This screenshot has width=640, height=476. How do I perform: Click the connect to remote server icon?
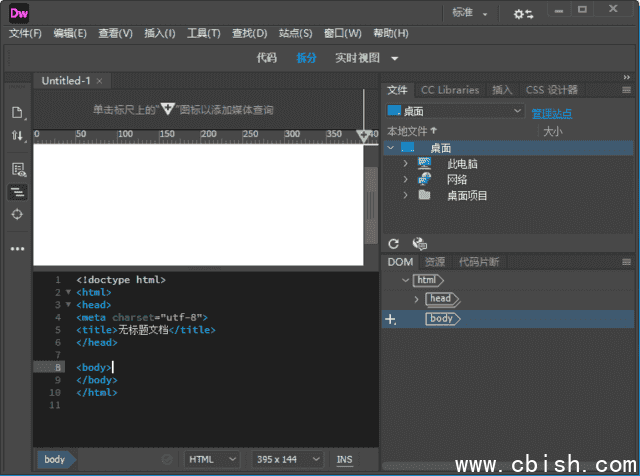pos(419,244)
